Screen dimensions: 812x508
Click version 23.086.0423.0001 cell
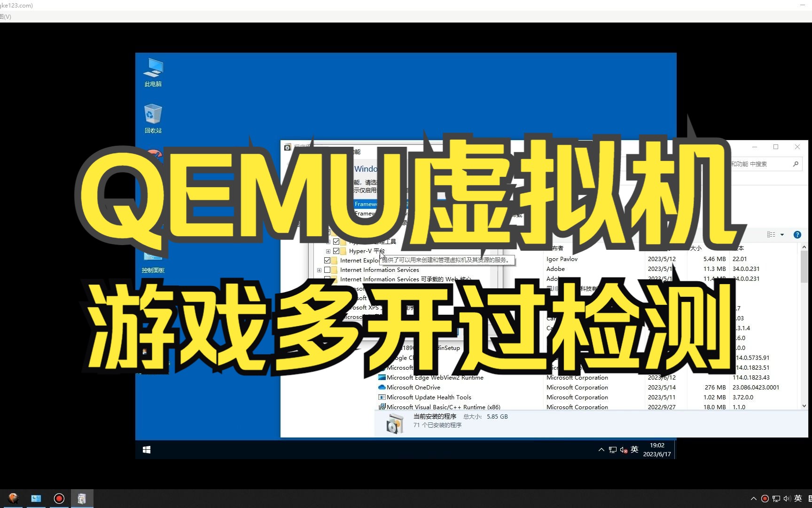coord(756,388)
